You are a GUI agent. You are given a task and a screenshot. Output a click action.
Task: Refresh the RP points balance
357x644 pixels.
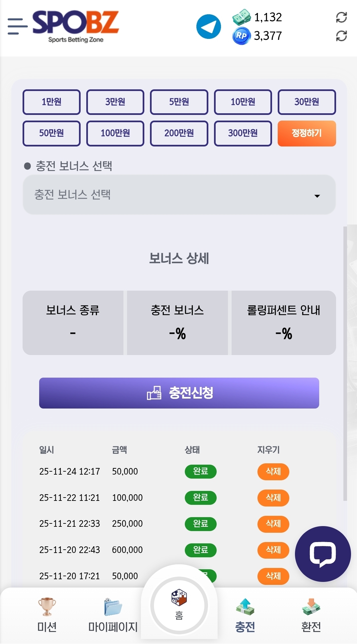[x=341, y=36]
